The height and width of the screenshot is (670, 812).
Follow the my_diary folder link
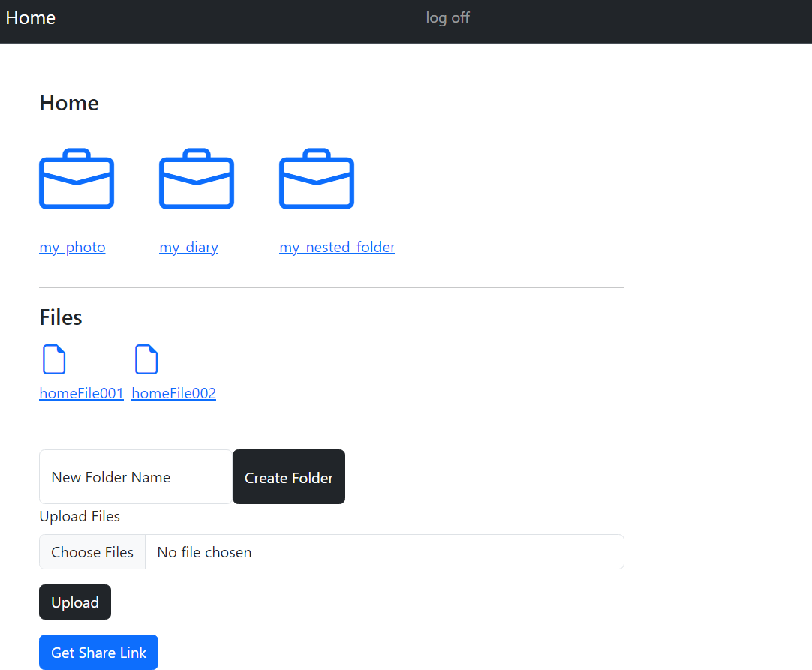[189, 247]
